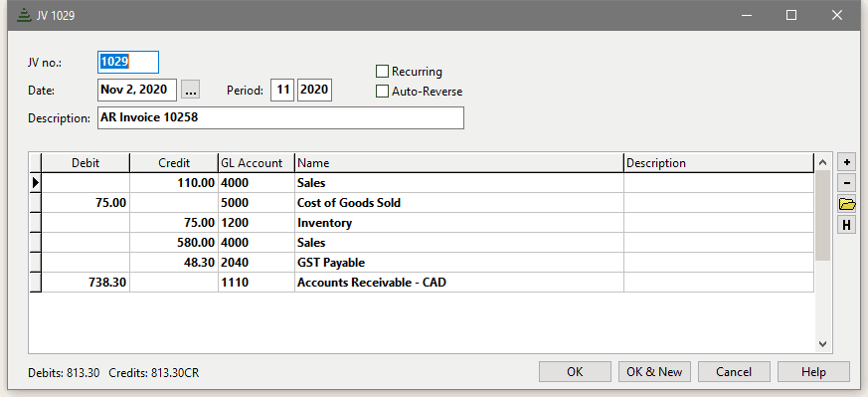The width and height of the screenshot is (868, 397).
Task: Click the GL Account column header
Action: [x=257, y=163]
